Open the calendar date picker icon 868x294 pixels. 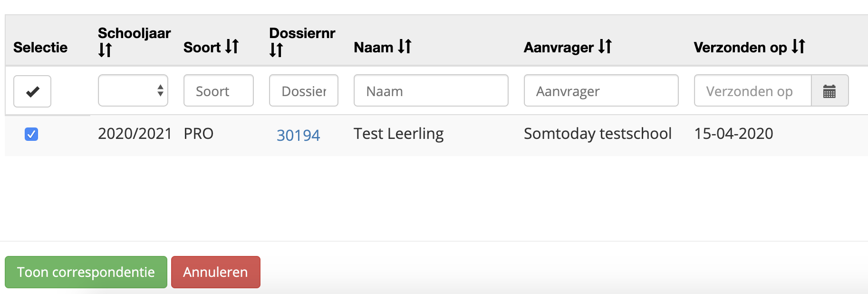(829, 91)
